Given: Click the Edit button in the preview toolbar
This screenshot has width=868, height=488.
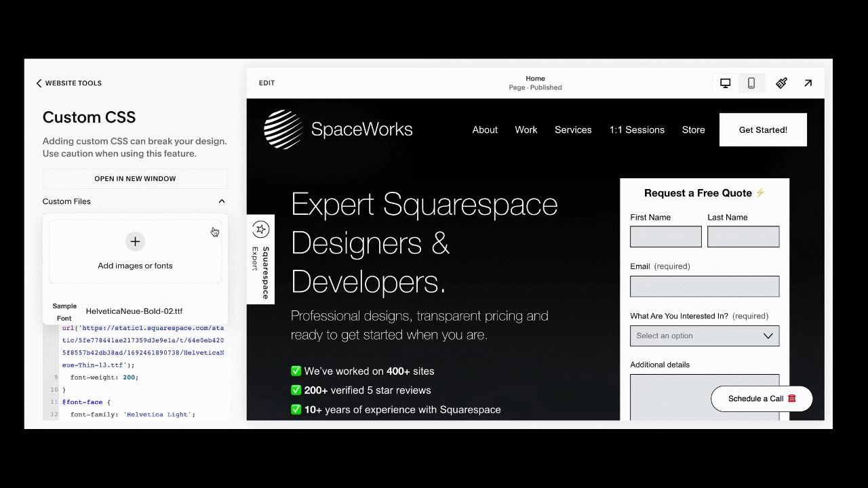Looking at the screenshot, I should 267,83.
